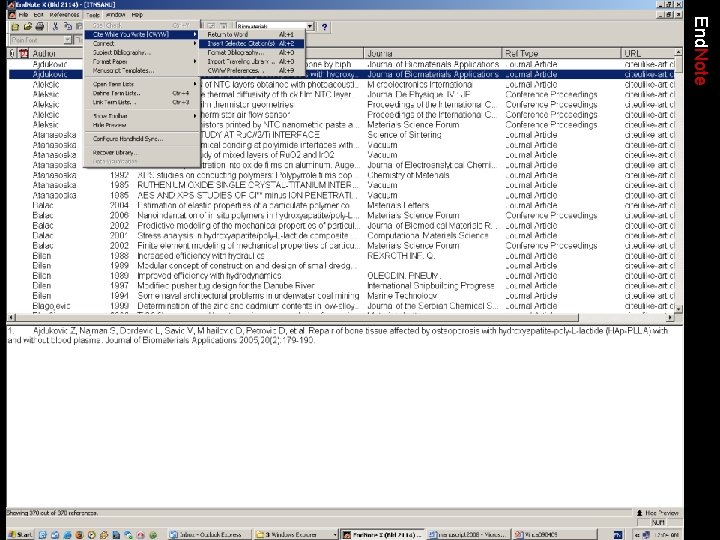Viewport: 720px width, 540px height.
Task: Click the Cut scissors toolbar icon
Action: click(x=55, y=27)
